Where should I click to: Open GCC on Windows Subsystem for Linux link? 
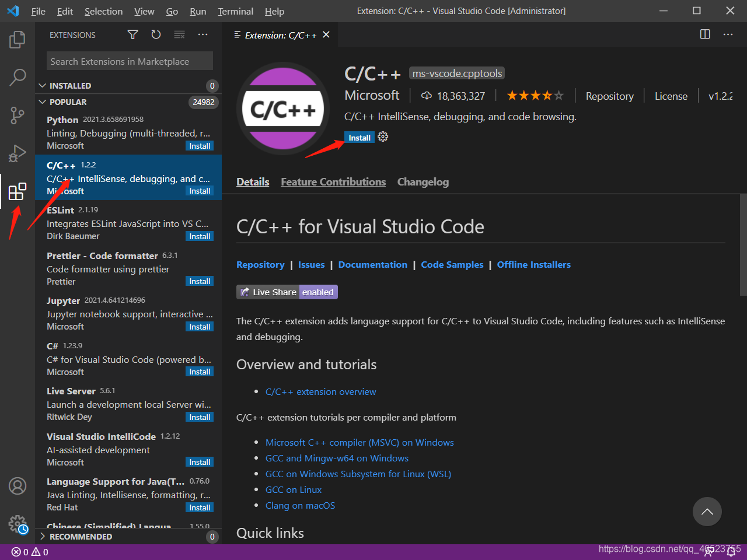[358, 474]
